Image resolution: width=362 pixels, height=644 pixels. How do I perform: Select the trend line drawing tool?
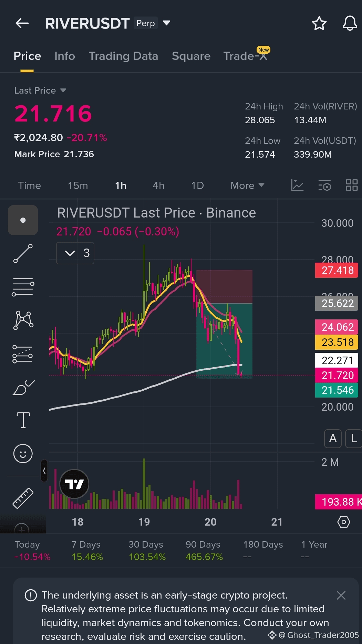23,254
